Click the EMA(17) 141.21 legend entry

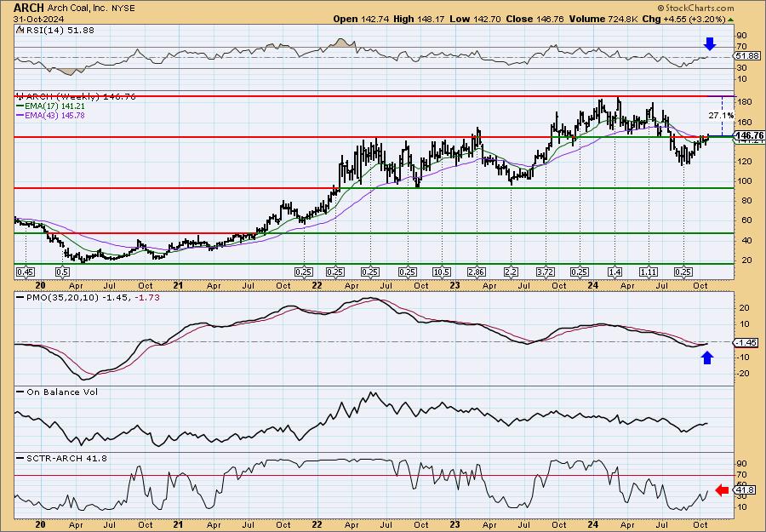pos(50,106)
